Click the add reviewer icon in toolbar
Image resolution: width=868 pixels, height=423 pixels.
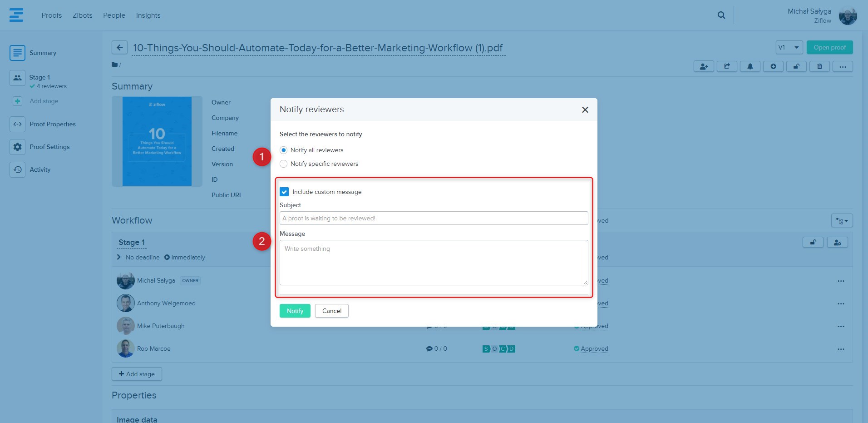704,66
